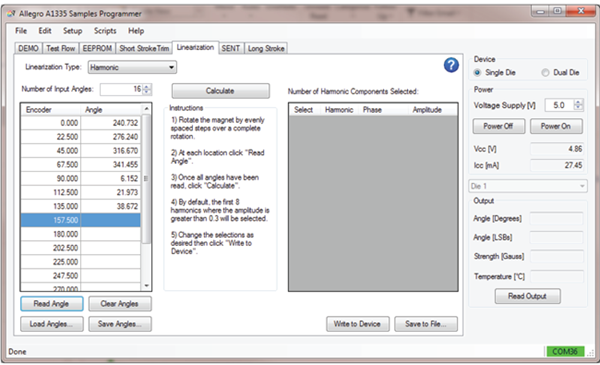Switch to the Short Stroke Trim tab
Viewport: 600px width, 365px height.
click(x=144, y=48)
